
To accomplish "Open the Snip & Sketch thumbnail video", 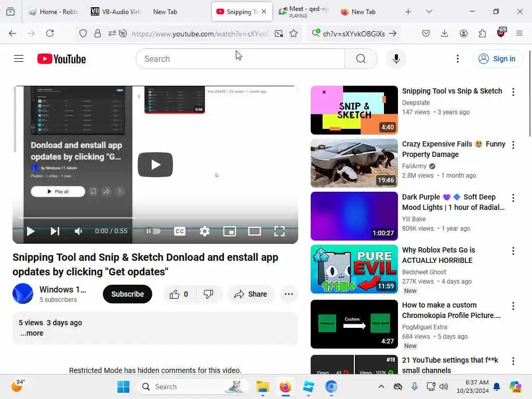I will (354, 110).
